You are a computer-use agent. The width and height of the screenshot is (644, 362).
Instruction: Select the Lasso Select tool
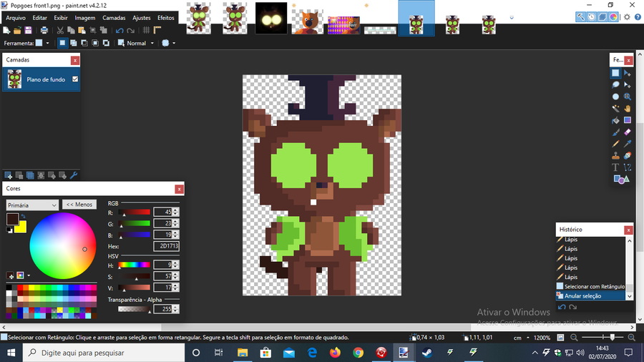(615, 85)
